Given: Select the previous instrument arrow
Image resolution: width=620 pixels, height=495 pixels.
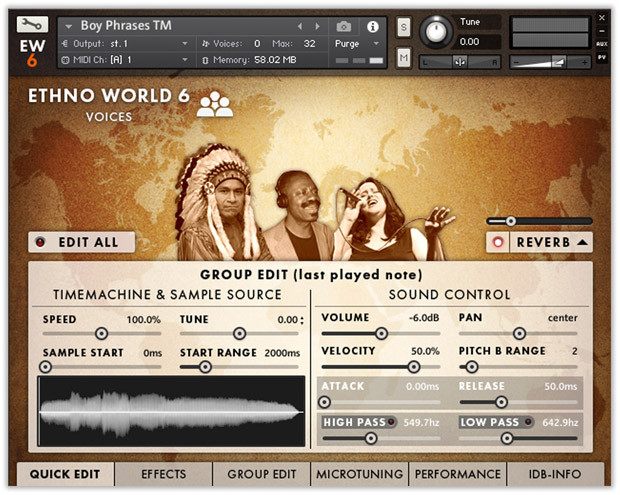Looking at the screenshot, I should [x=300, y=26].
